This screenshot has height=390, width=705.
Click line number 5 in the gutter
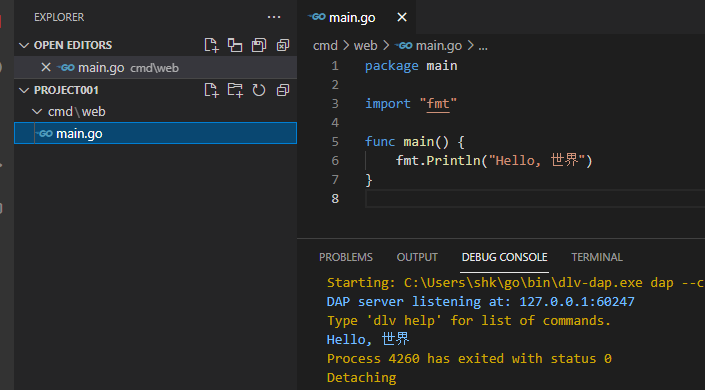[x=335, y=142]
